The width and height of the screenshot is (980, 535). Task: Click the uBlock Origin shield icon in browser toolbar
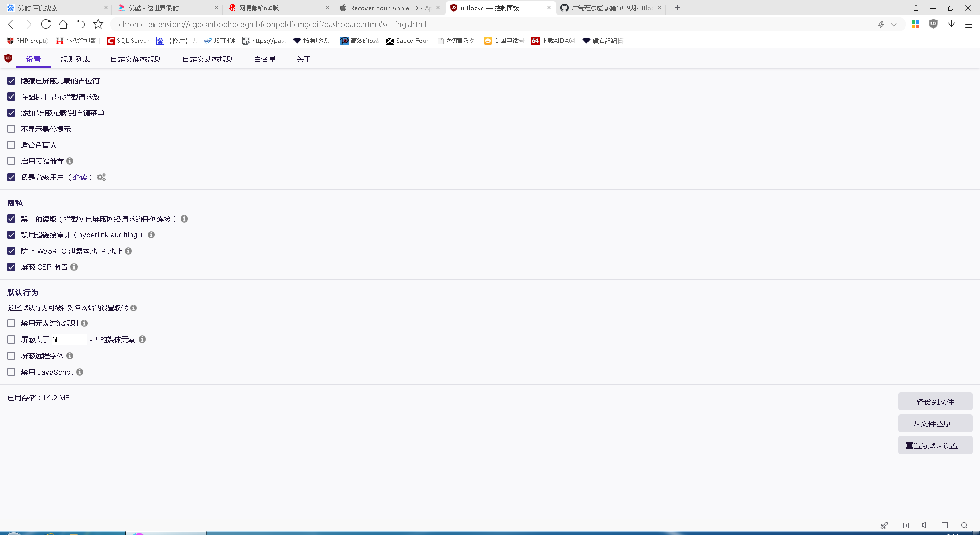point(934,24)
